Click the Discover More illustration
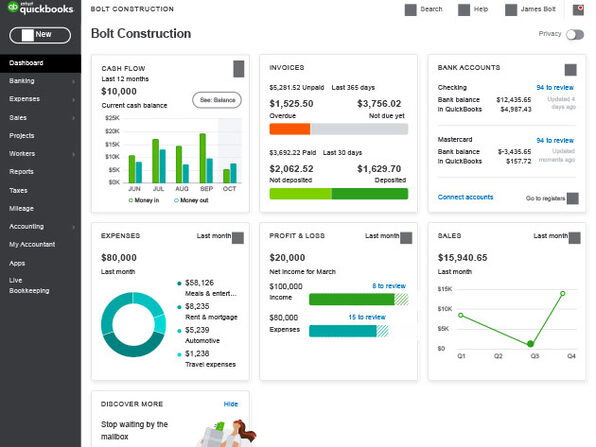This screenshot has height=447, width=596. (x=227, y=433)
